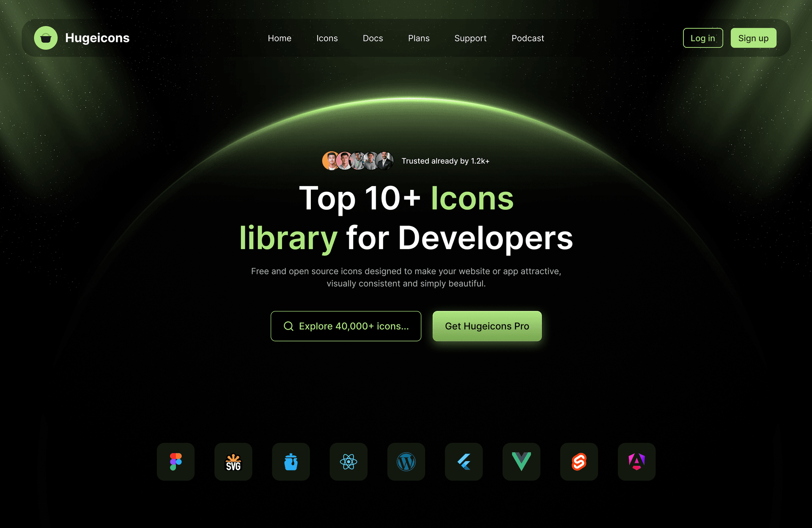The height and width of the screenshot is (528, 812).
Task: Visit the Podcast nav link
Action: 528,38
